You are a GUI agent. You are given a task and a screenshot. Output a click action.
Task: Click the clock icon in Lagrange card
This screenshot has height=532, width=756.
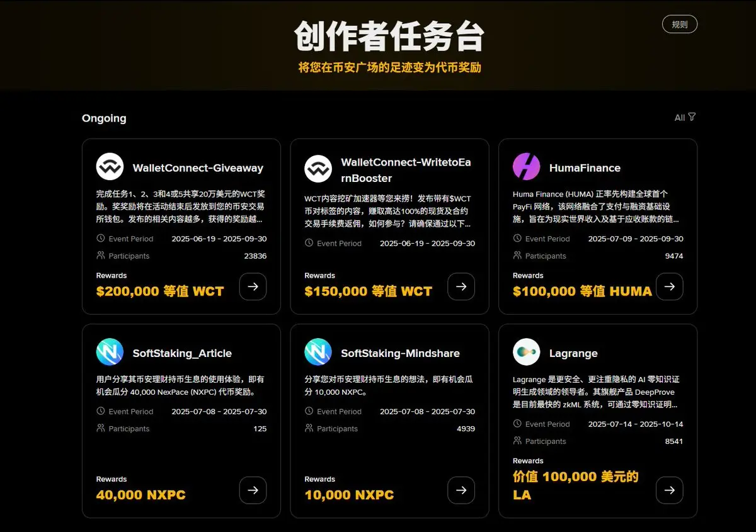point(517,424)
